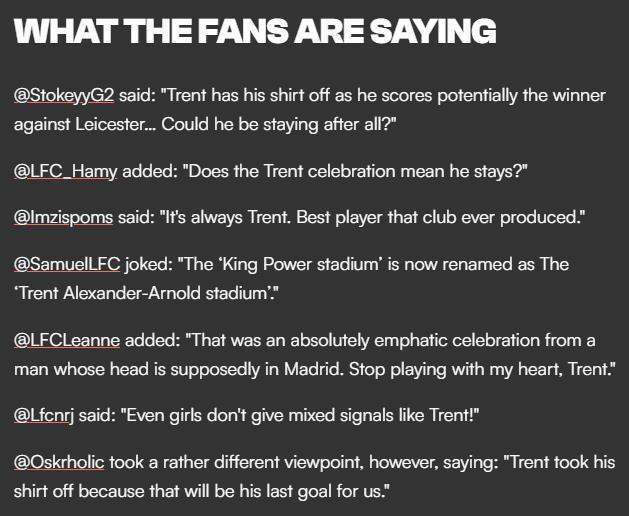This screenshot has width=629, height=516.
Task: Open the @StokeyyG2 profile link
Action: 64,95
